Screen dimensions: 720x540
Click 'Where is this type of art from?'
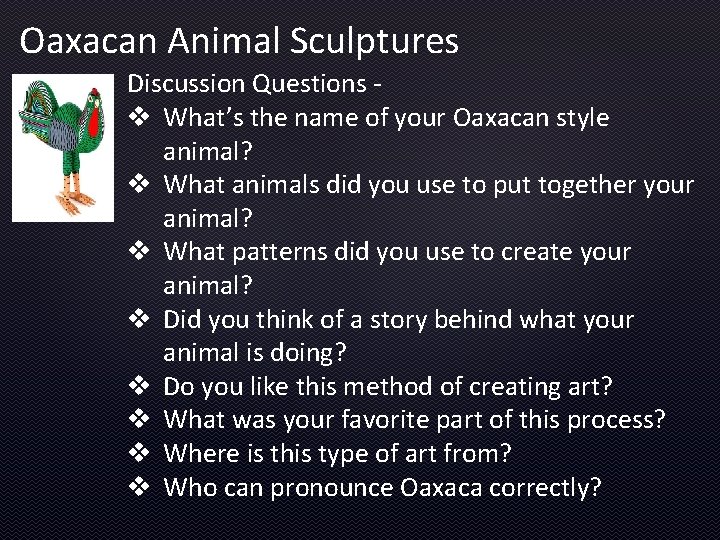click(338, 452)
